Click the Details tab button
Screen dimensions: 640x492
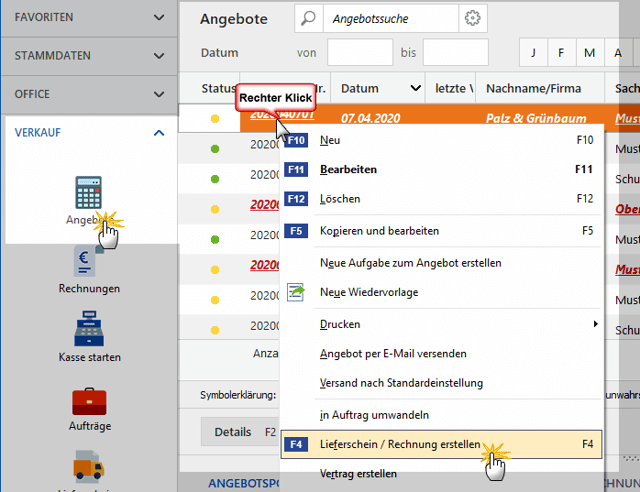coord(233,432)
